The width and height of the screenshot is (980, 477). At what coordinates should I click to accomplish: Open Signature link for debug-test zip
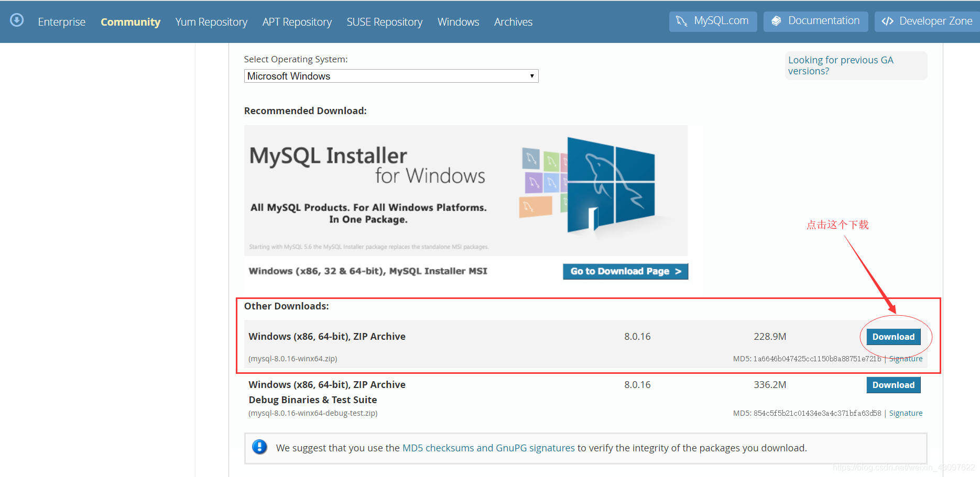906,413
